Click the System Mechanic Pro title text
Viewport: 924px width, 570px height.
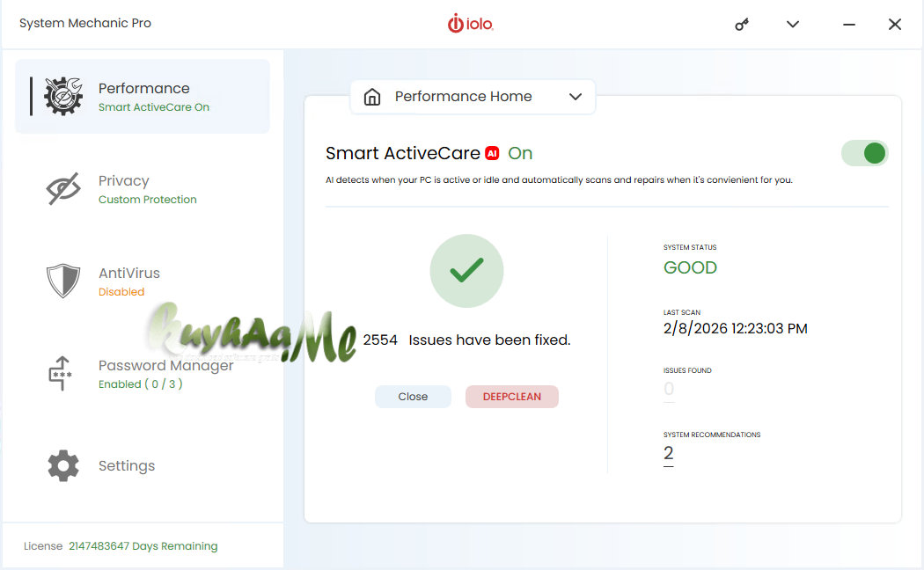coord(85,23)
